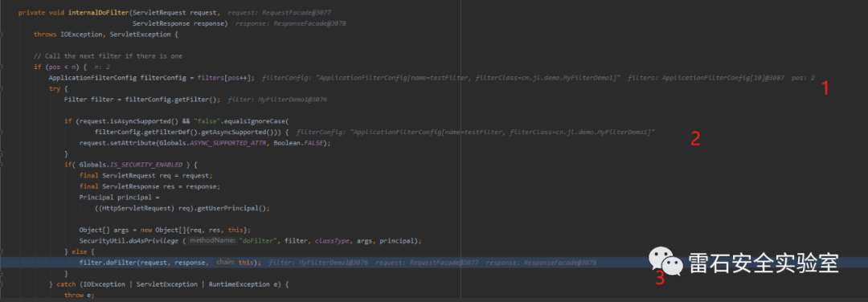
Task: Click '((HttpServletRequest) req).getUserPrincipal();' expression
Action: click(x=182, y=208)
